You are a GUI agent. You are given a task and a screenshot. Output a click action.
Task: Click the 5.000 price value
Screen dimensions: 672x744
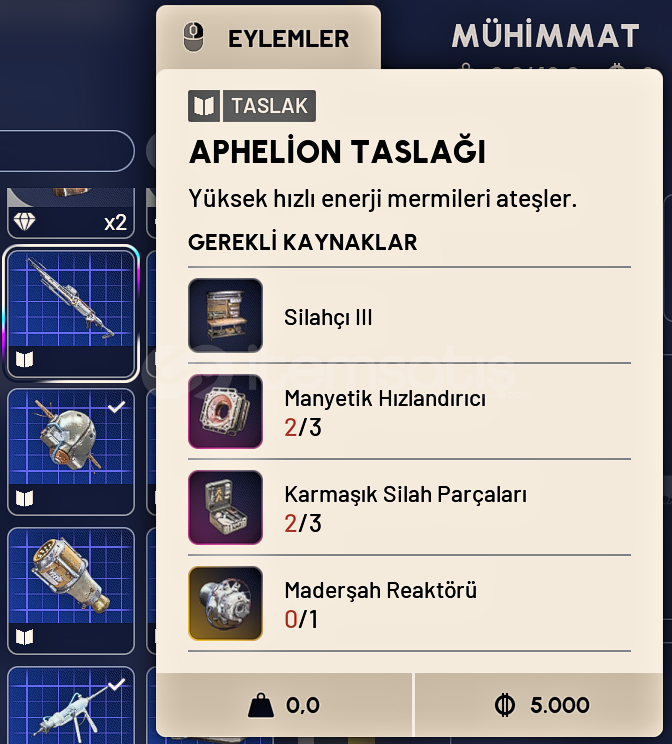click(x=559, y=706)
